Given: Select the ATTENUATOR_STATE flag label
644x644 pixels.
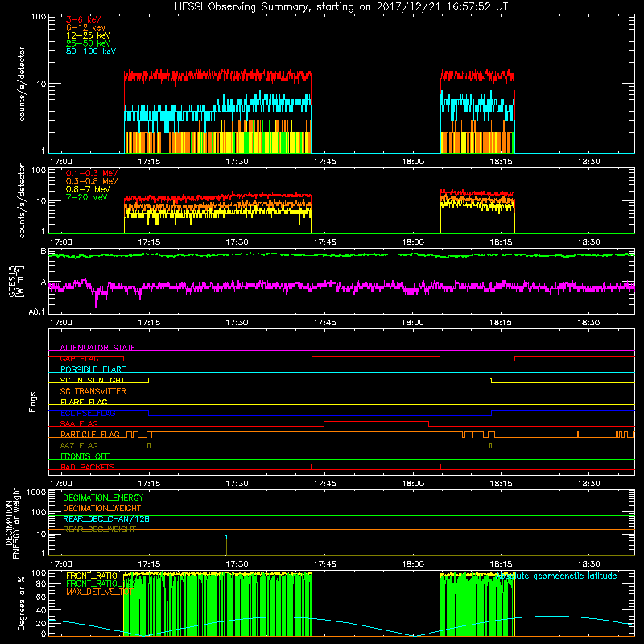Looking at the screenshot, I should (x=97, y=348).
